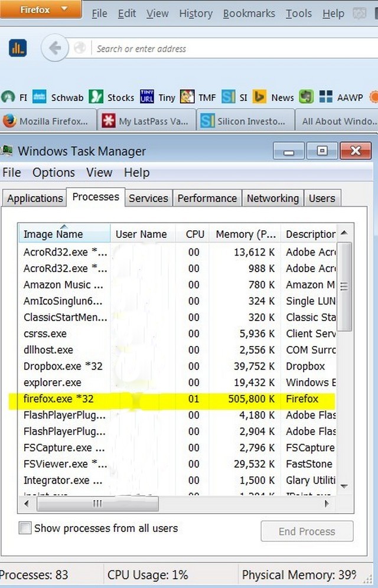Screen dimensions: 378x588
Task: Switch to Applications tab
Action: pyautogui.click(x=35, y=198)
